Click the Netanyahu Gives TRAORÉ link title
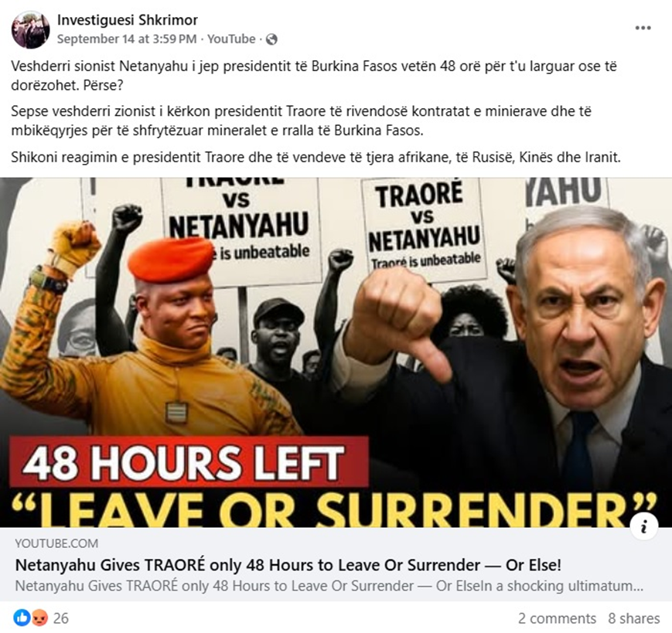This screenshot has height=633, width=672. (288, 565)
